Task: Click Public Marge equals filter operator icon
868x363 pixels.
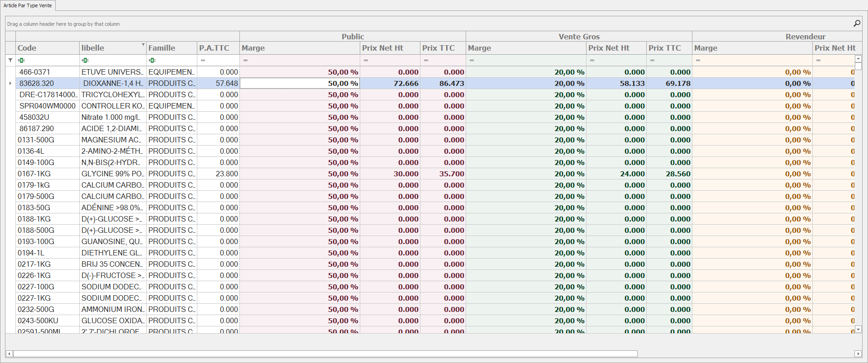Action: coord(245,60)
